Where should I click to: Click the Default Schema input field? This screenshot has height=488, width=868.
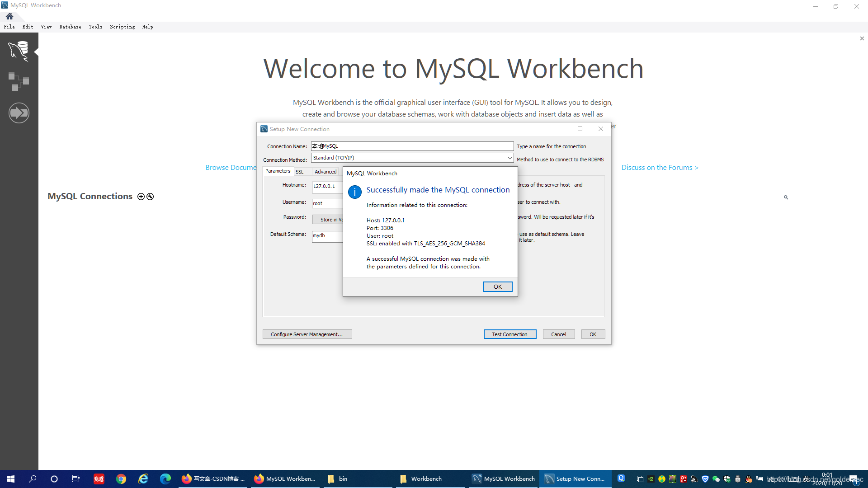tap(327, 236)
